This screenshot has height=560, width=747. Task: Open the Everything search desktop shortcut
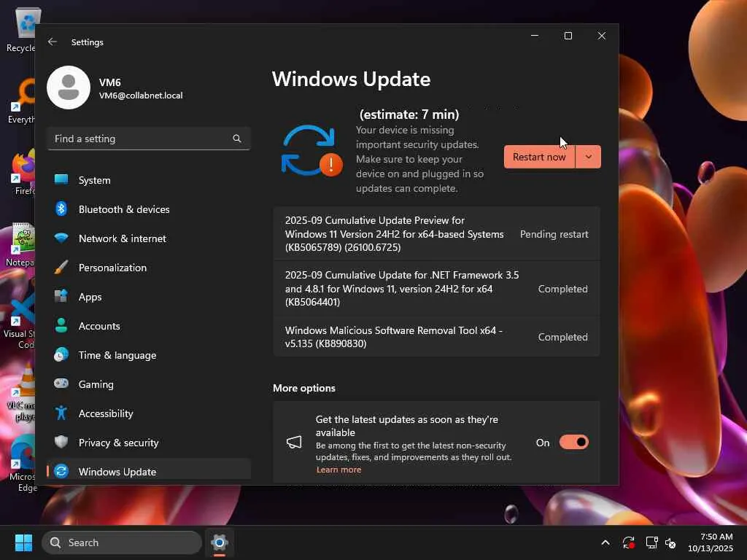22,101
